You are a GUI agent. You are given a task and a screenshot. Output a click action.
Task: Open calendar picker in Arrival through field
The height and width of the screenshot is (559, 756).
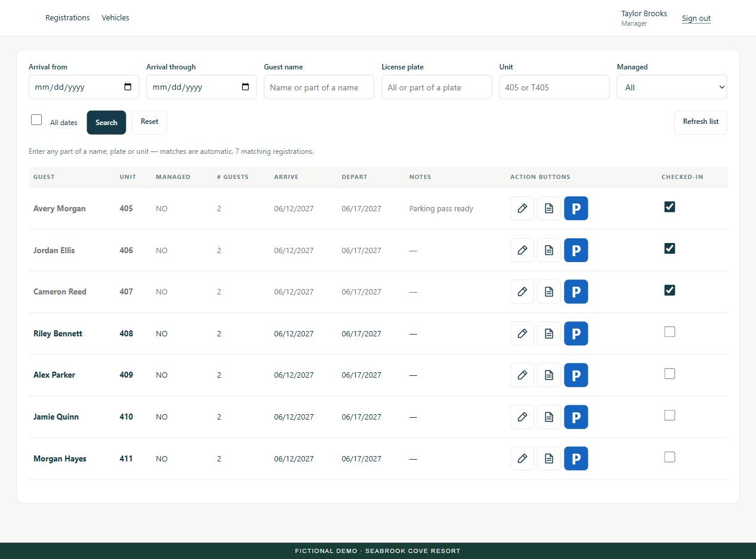(x=245, y=87)
